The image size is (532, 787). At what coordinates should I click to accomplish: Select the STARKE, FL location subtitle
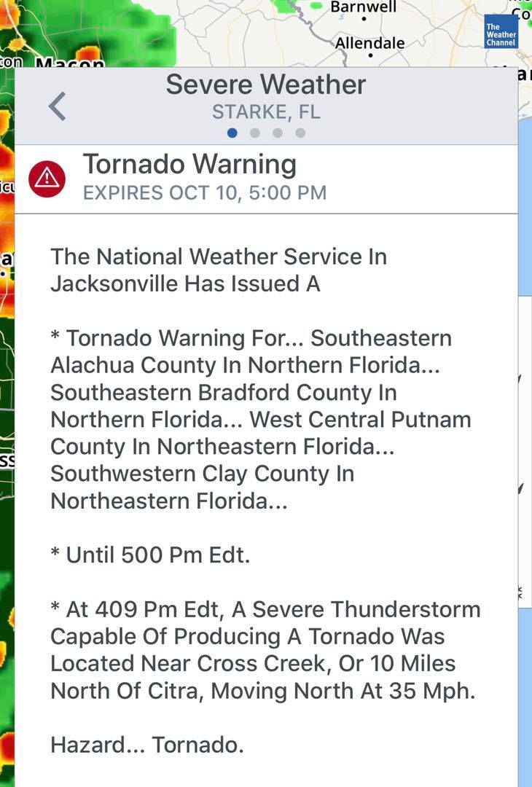tap(266, 112)
